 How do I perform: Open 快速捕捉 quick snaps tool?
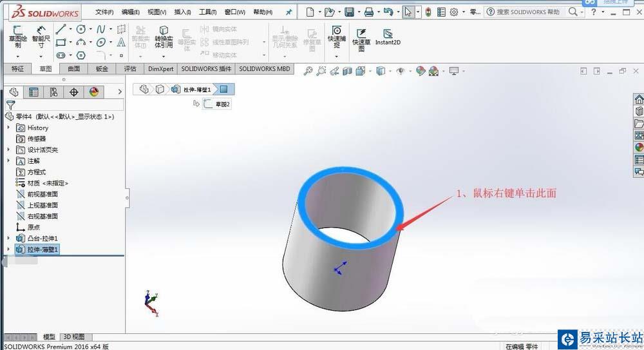point(336,37)
